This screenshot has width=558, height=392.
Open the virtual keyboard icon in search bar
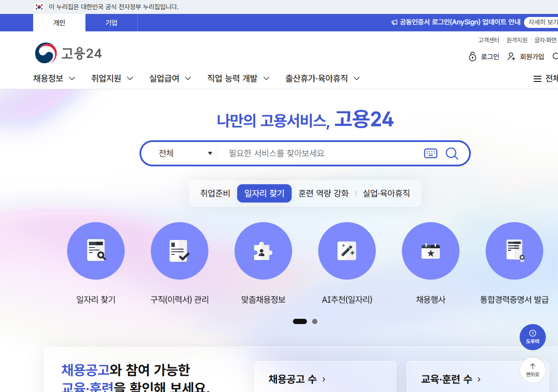(431, 153)
